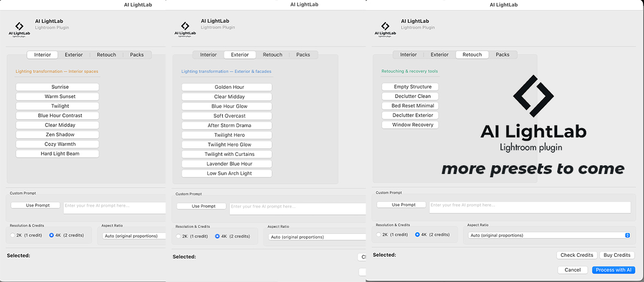Click AI LightLab logo in middle window
This screenshot has height=282, width=644.
pyautogui.click(x=185, y=29)
